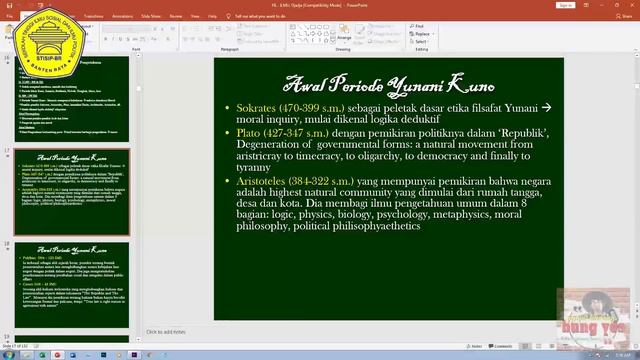Open Font dialog launcher

[x=177, y=49]
